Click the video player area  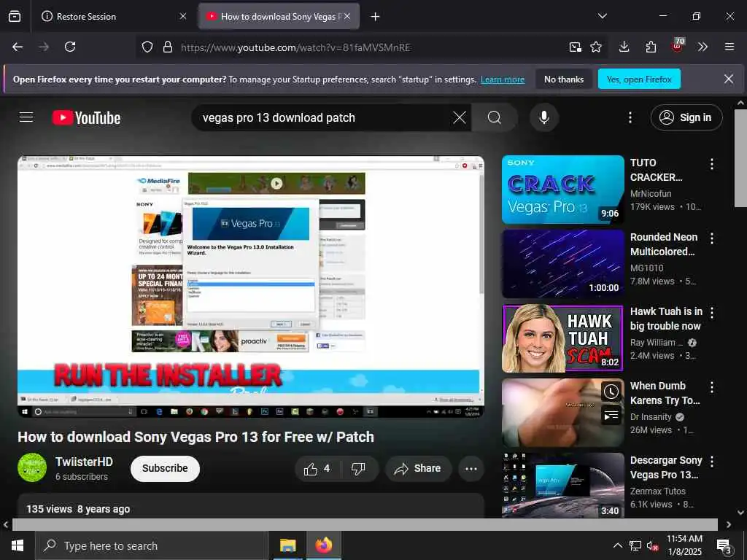point(251,286)
